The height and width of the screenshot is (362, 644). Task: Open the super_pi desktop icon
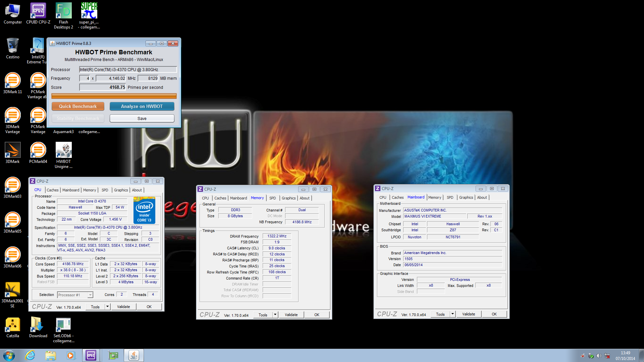click(89, 16)
